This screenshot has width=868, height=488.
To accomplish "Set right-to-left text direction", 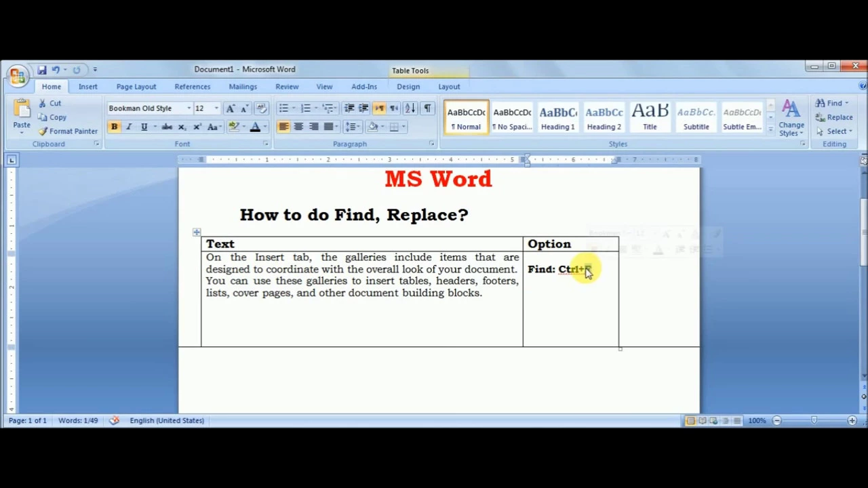I will (393, 108).
